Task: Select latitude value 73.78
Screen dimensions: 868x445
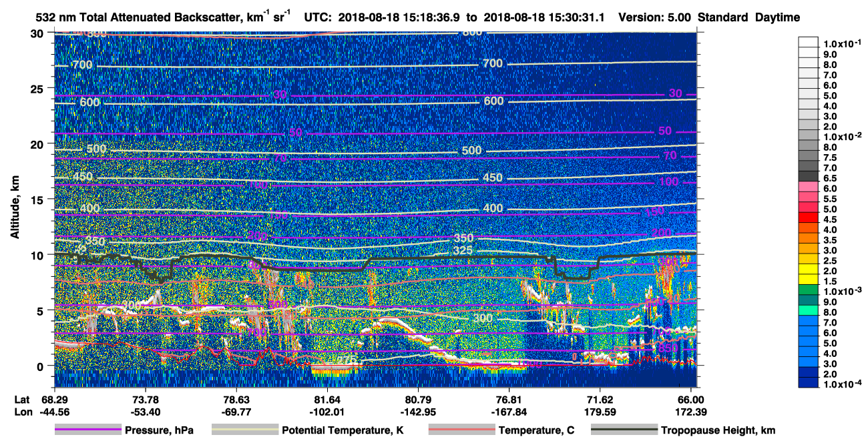Action: point(145,399)
